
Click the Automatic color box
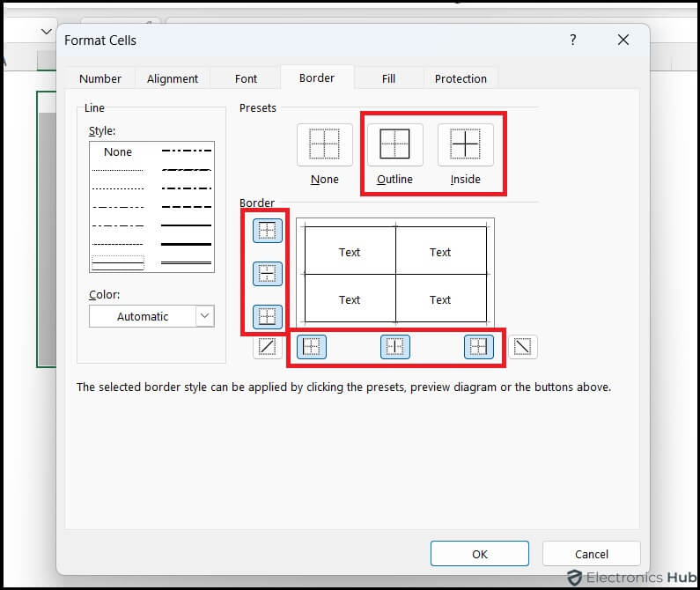click(x=151, y=316)
